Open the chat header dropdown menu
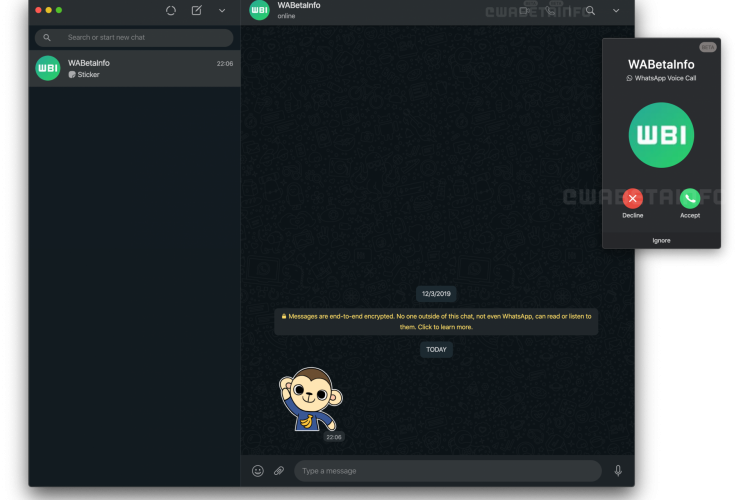This screenshot has width=750, height=500. (x=616, y=11)
